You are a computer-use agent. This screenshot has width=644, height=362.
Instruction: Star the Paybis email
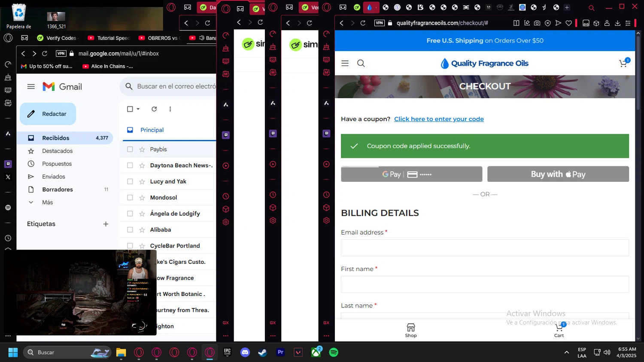(x=142, y=149)
